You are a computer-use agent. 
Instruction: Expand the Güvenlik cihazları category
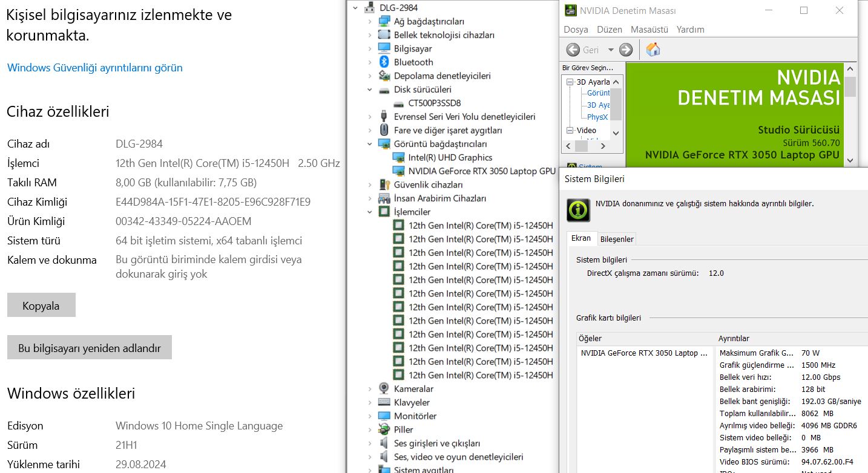(370, 184)
